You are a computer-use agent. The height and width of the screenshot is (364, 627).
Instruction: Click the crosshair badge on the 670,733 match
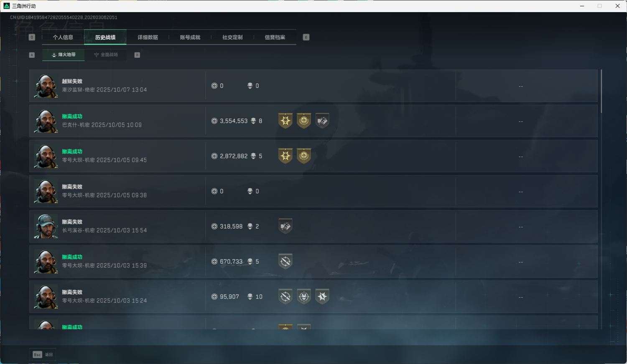coord(285,261)
